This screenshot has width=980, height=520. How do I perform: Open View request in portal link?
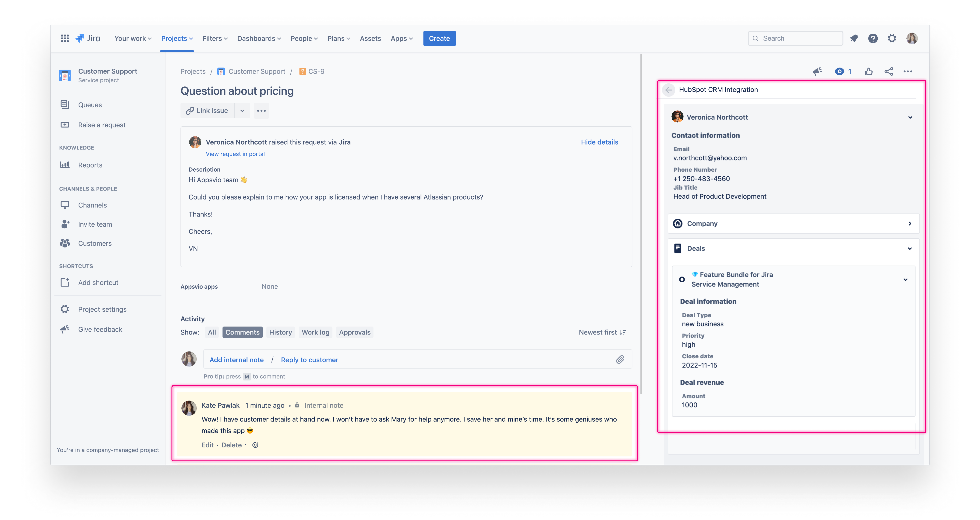(x=235, y=154)
